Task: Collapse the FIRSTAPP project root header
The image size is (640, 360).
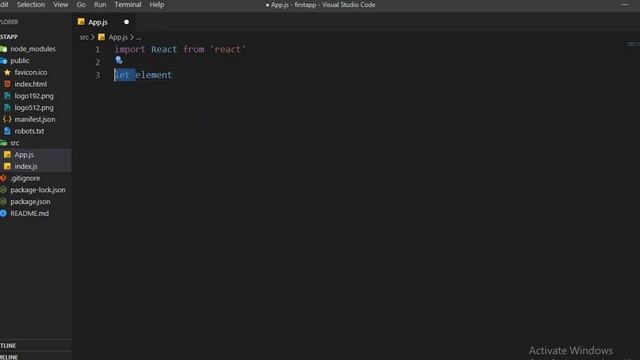Action: (36, 37)
